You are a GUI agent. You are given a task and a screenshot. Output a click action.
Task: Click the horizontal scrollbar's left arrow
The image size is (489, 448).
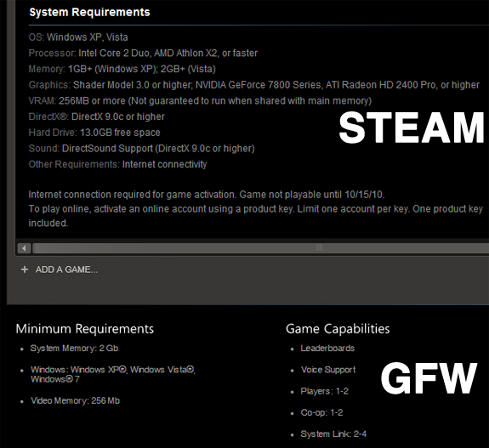[24, 248]
